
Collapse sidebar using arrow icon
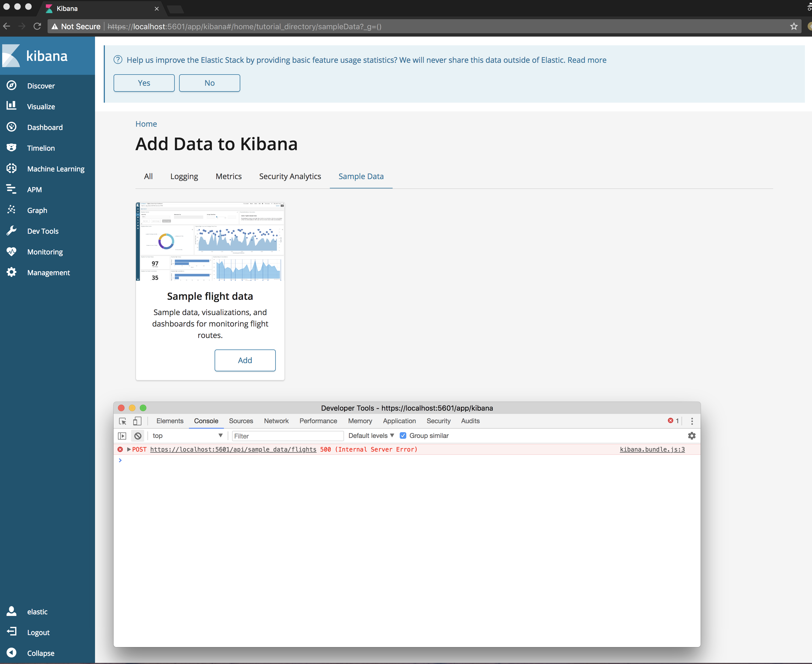pyautogui.click(x=11, y=653)
